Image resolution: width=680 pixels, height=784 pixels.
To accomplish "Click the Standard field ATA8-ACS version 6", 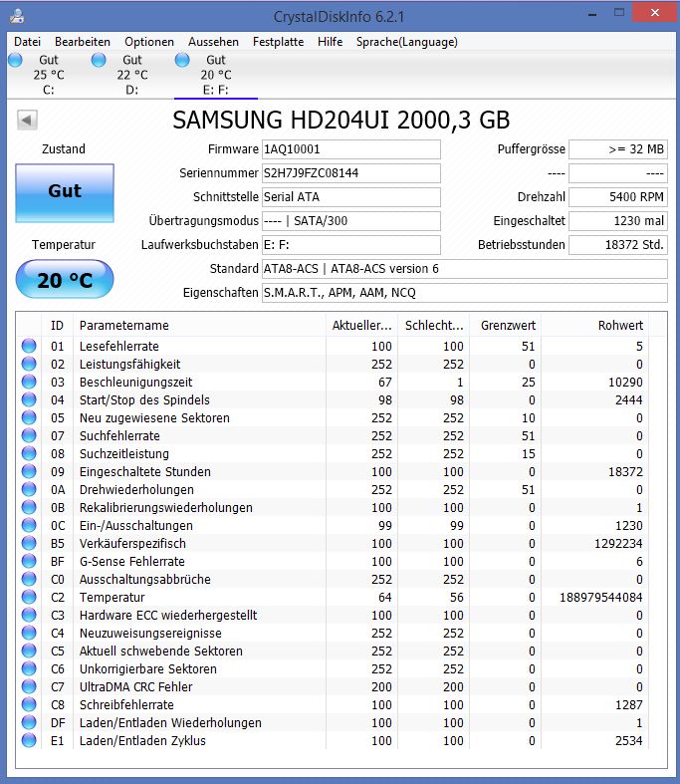I will point(465,269).
